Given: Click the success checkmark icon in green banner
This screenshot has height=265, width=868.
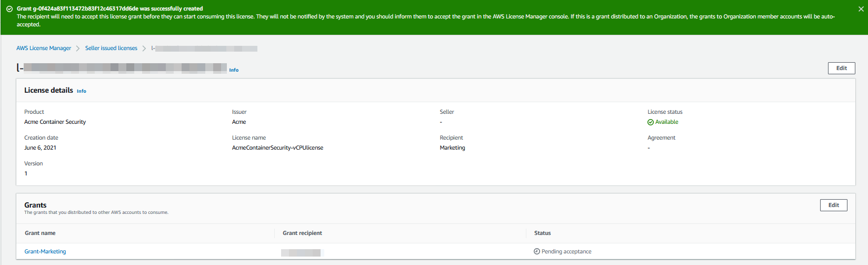Looking at the screenshot, I should click(9, 9).
